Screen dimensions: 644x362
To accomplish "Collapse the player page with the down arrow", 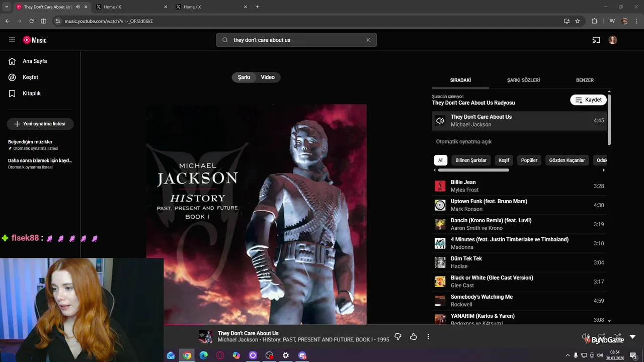I will click(633, 337).
